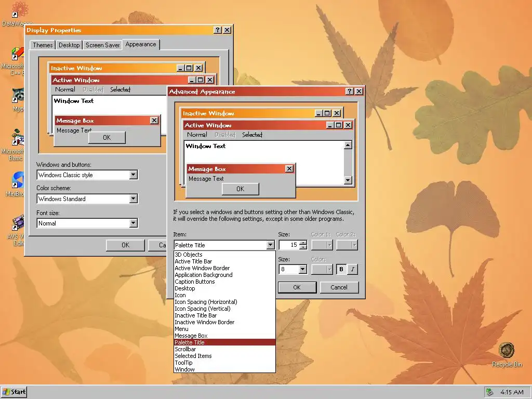
Task: Select Icon Spacing (Horizontal) in the list
Action: coord(224,302)
